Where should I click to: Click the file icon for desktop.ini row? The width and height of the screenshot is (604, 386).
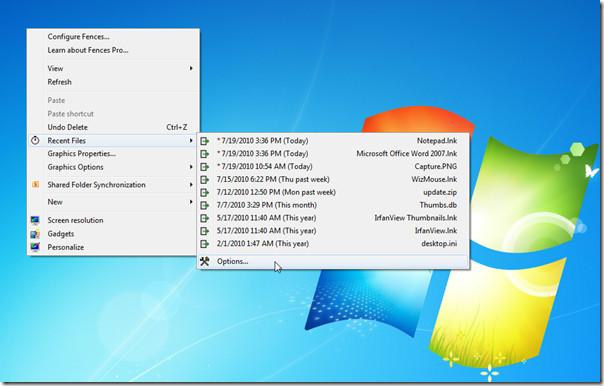click(205, 243)
